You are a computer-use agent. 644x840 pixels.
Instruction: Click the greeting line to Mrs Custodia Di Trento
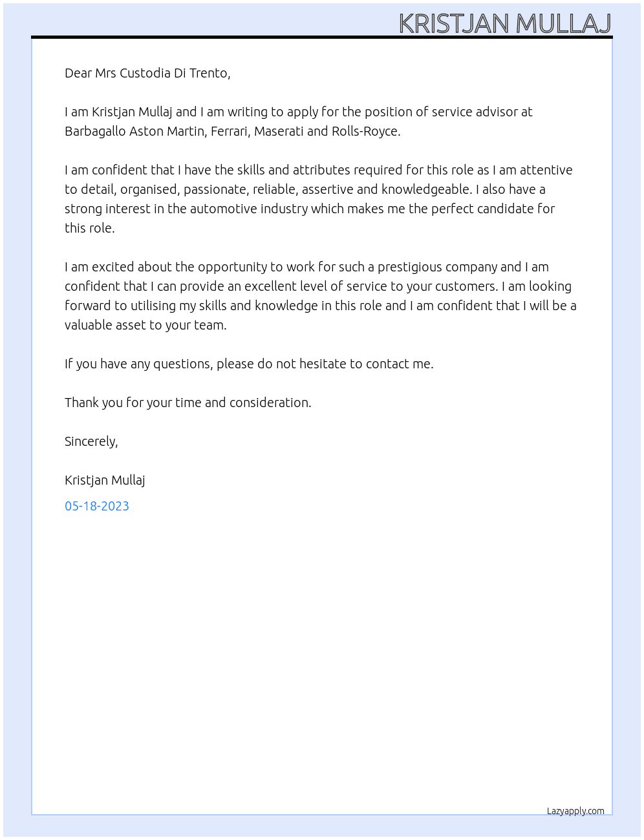(x=147, y=73)
